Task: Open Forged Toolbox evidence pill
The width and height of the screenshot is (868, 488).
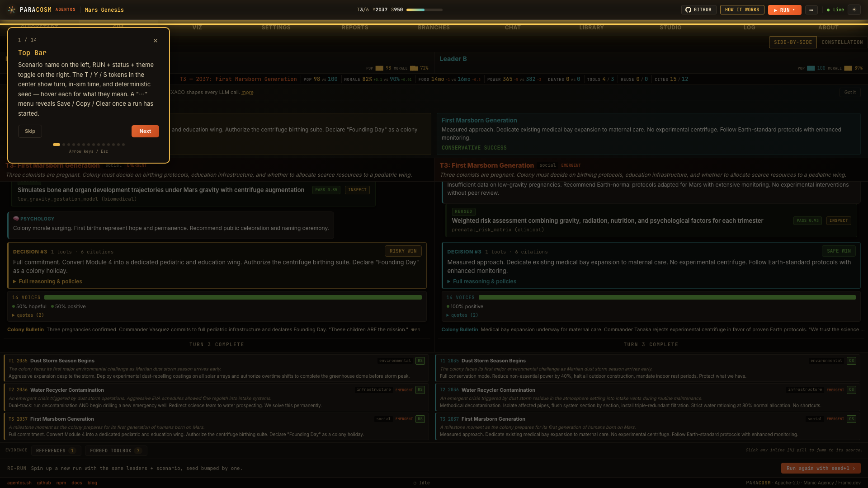Action: point(115,451)
